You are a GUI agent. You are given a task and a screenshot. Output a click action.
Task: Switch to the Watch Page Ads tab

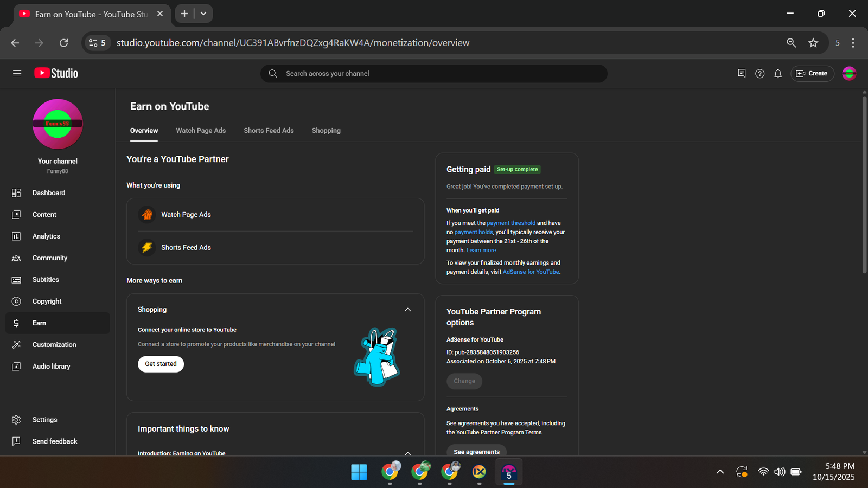click(x=201, y=131)
